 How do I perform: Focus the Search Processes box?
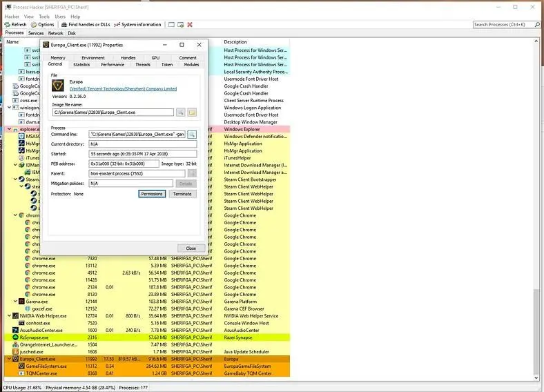point(503,25)
